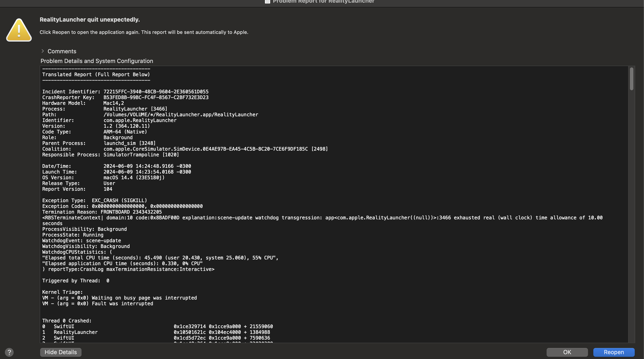Click WatchdogVisibility: Background line

(86, 247)
